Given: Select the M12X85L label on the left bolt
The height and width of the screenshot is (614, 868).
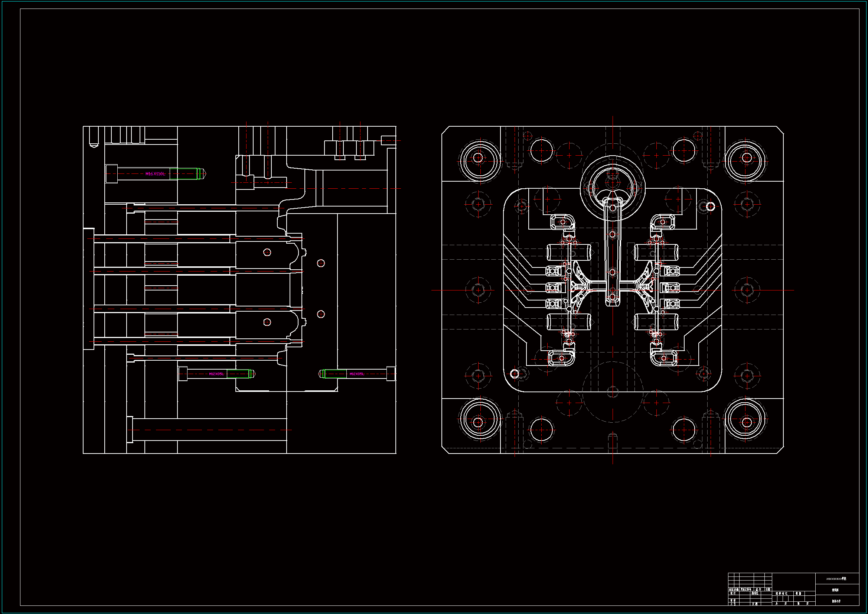Looking at the screenshot, I should click(216, 374).
